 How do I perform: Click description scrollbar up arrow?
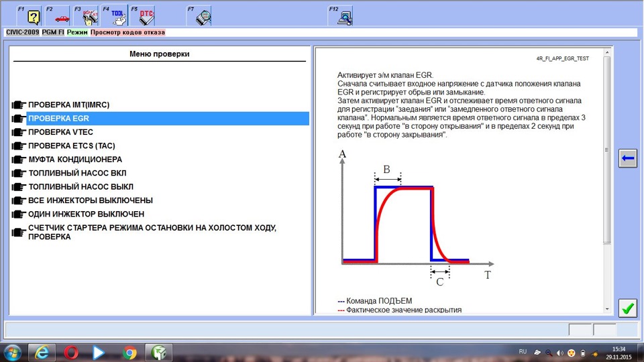pyautogui.click(x=607, y=52)
